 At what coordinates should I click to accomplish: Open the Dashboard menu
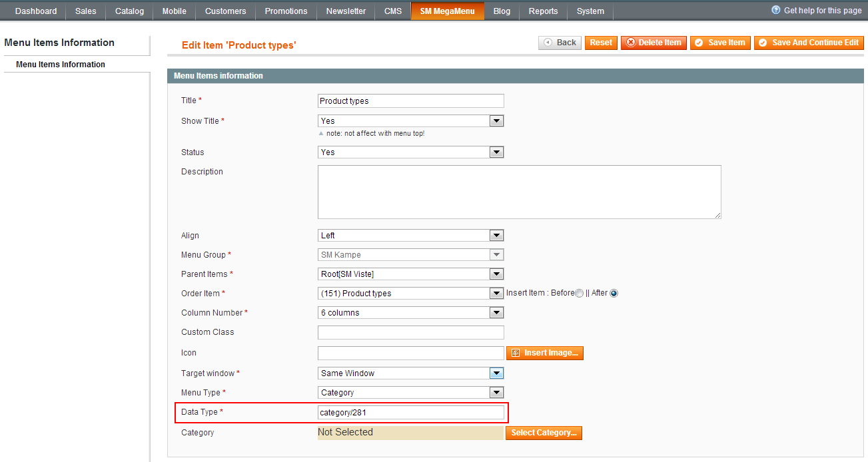pyautogui.click(x=36, y=11)
